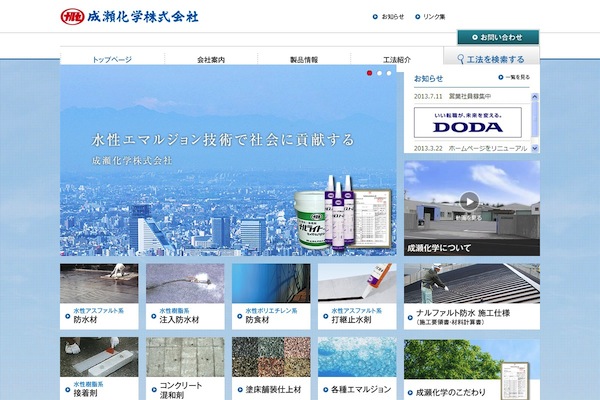Open the 各種エマルジョン product thumbnail
Viewport: 600px width, 400px height.
[357, 357]
